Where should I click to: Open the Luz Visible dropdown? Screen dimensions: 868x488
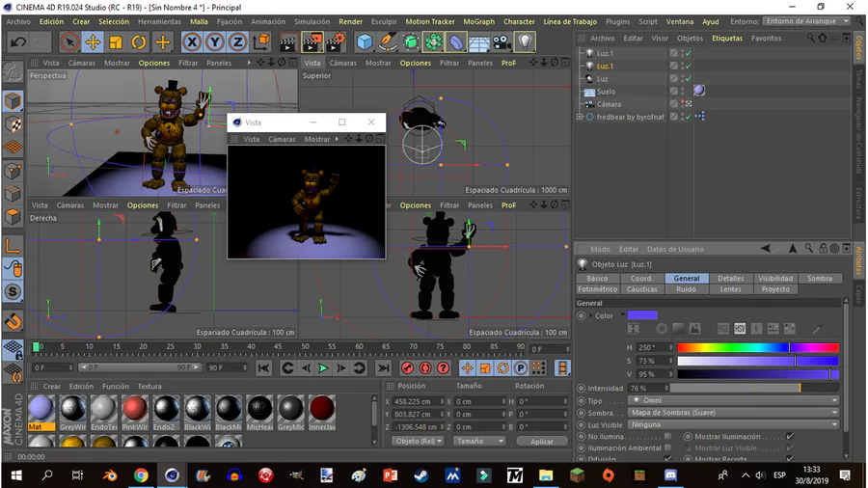click(734, 424)
